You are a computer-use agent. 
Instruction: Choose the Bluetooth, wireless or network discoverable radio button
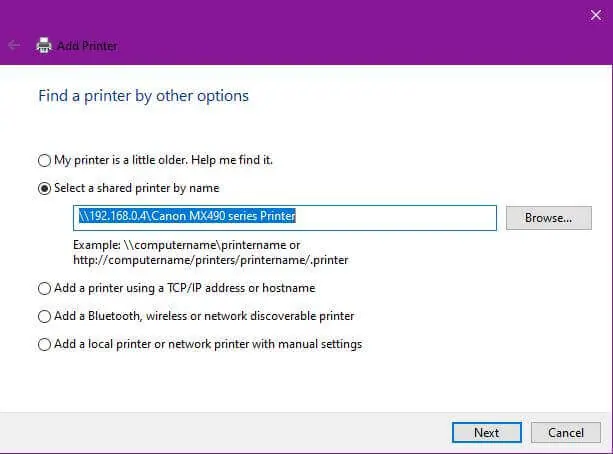(44, 316)
